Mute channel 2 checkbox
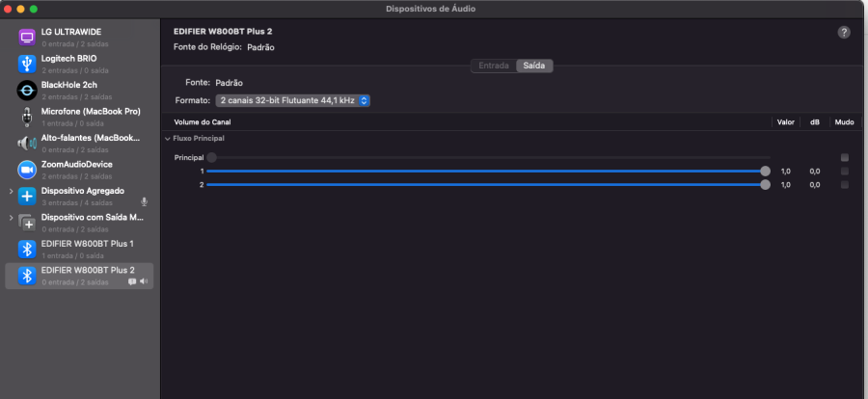Image resolution: width=868 pixels, height=399 pixels. pos(844,185)
